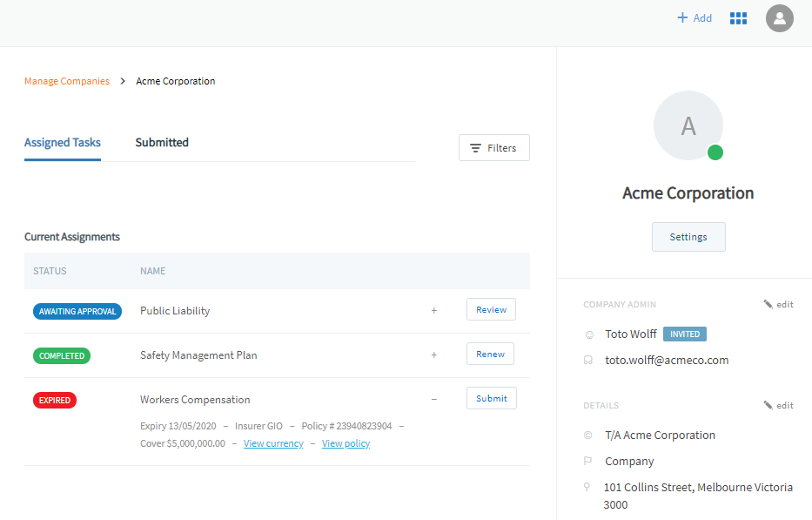This screenshot has height=520, width=812.
Task: Click the Add button in header
Action: [x=695, y=18]
